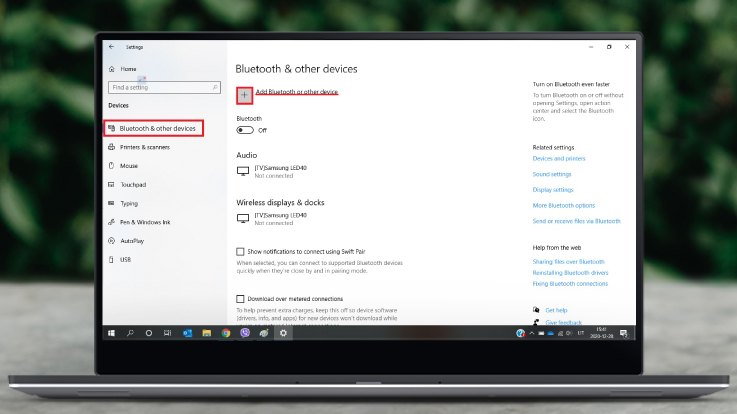The height and width of the screenshot is (414, 737).
Task: Open the notification action center icon
Action: tap(625, 333)
